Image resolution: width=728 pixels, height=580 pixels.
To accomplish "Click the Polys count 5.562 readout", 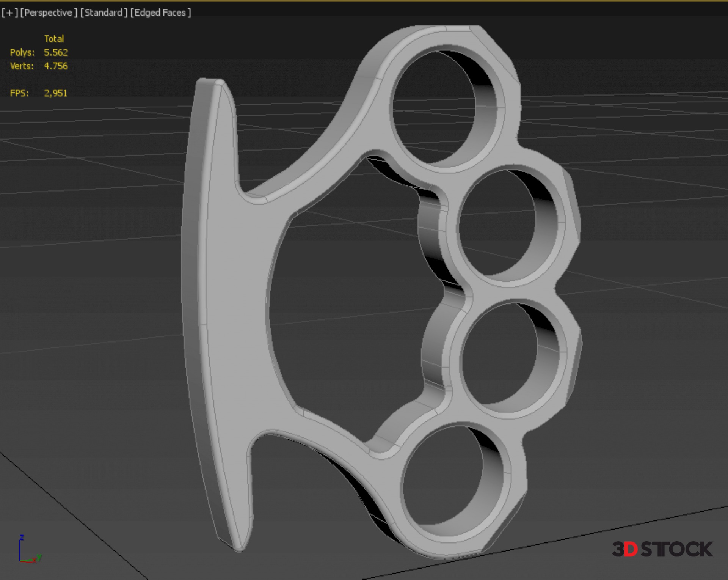I will click(x=56, y=52).
